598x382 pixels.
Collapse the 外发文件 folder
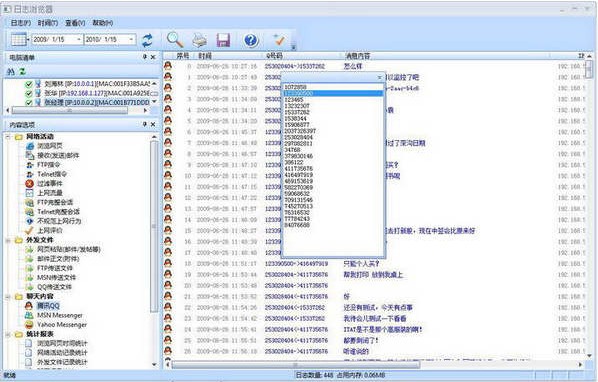point(8,240)
